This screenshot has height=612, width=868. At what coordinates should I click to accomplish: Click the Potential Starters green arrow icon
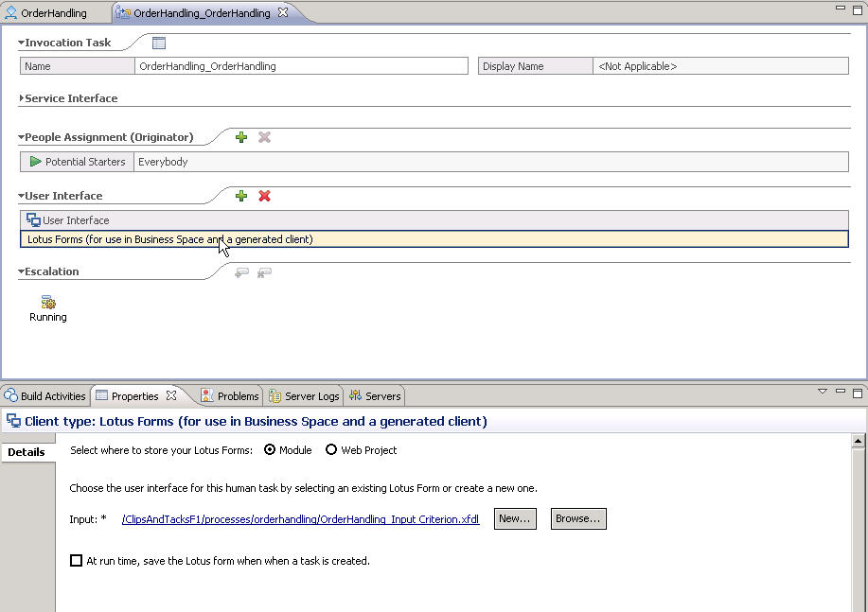pyautogui.click(x=35, y=162)
